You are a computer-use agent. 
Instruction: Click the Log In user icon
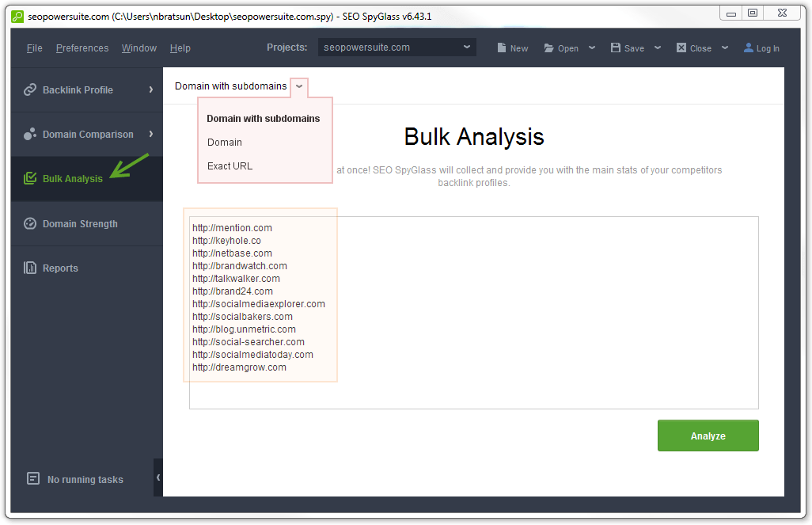click(x=749, y=48)
